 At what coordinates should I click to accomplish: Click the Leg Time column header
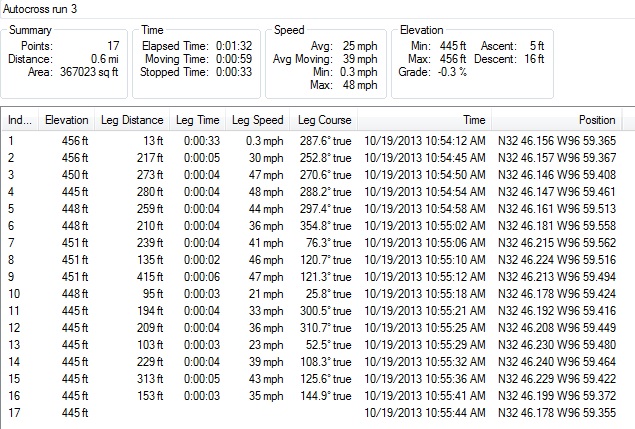[x=198, y=120]
